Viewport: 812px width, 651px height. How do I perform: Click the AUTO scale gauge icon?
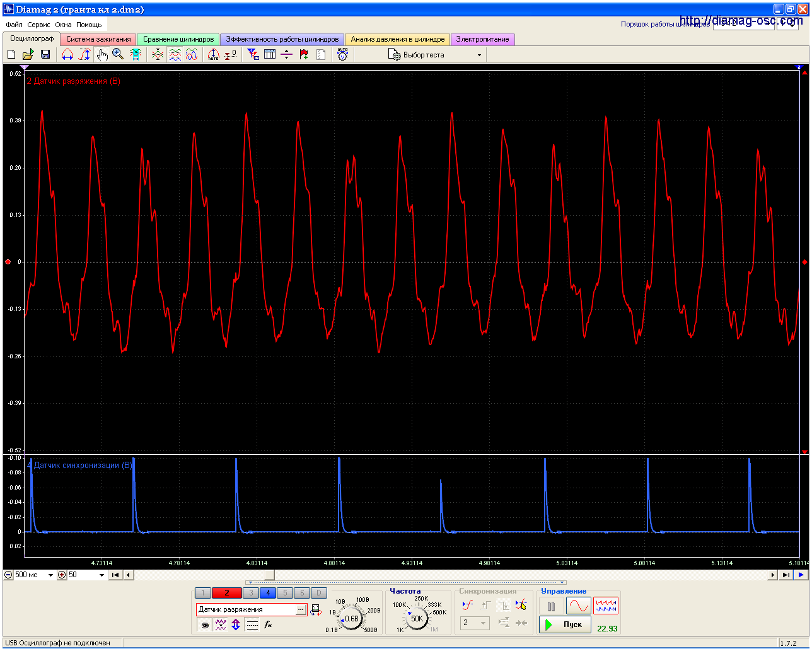(x=214, y=55)
